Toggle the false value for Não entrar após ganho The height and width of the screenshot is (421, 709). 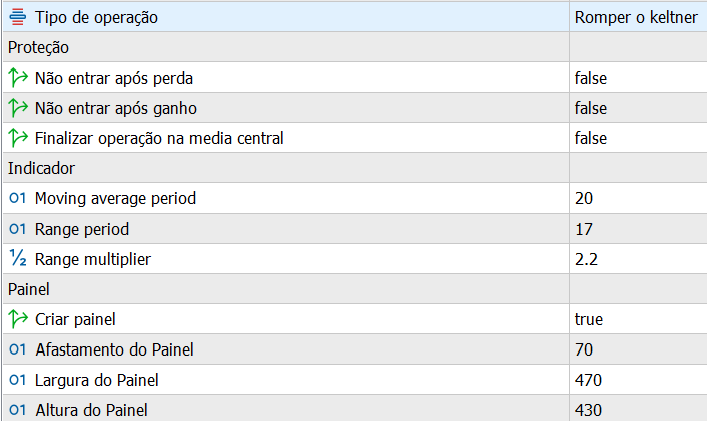coord(591,107)
